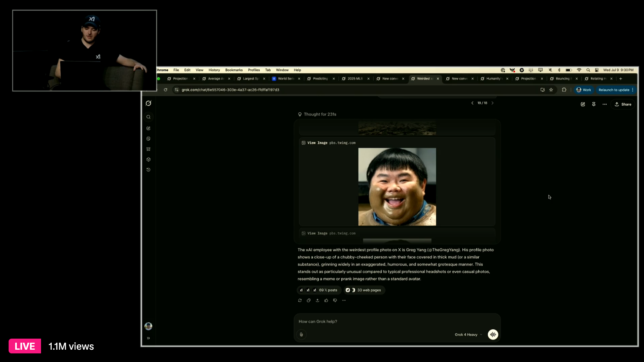Share the response via upload icon

[317, 301]
